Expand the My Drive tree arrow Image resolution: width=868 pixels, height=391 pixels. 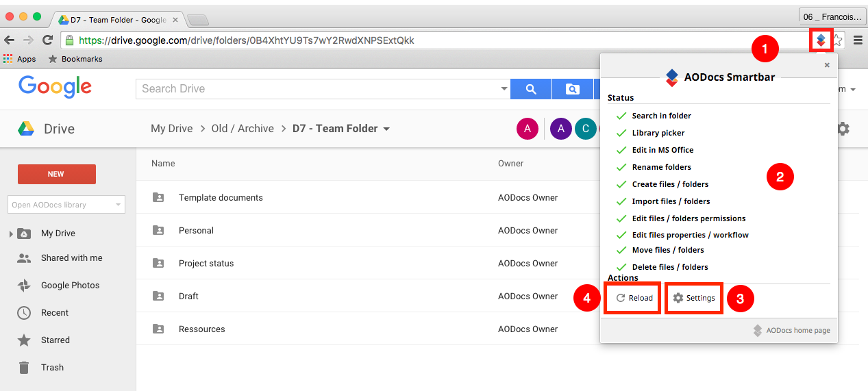tap(11, 234)
